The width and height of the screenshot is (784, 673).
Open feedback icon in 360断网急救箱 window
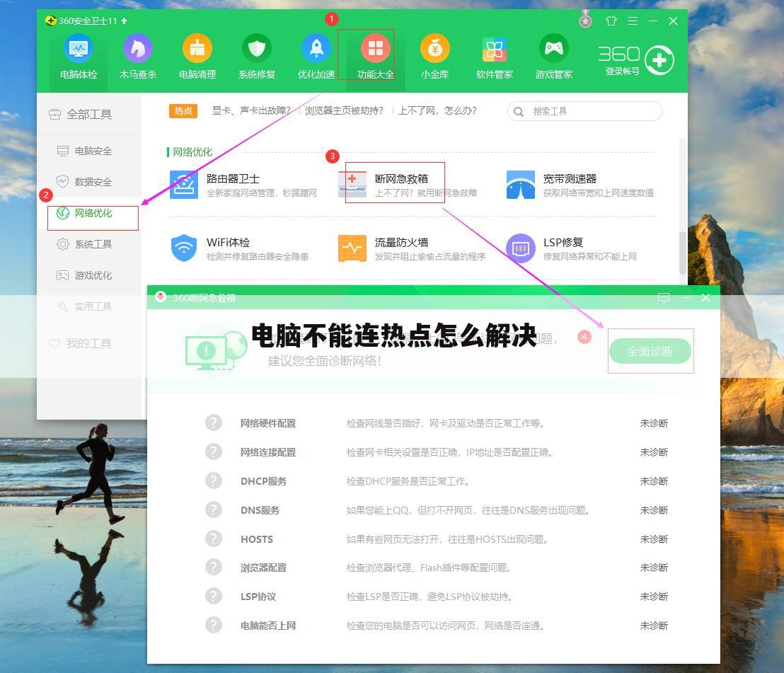coord(664,298)
